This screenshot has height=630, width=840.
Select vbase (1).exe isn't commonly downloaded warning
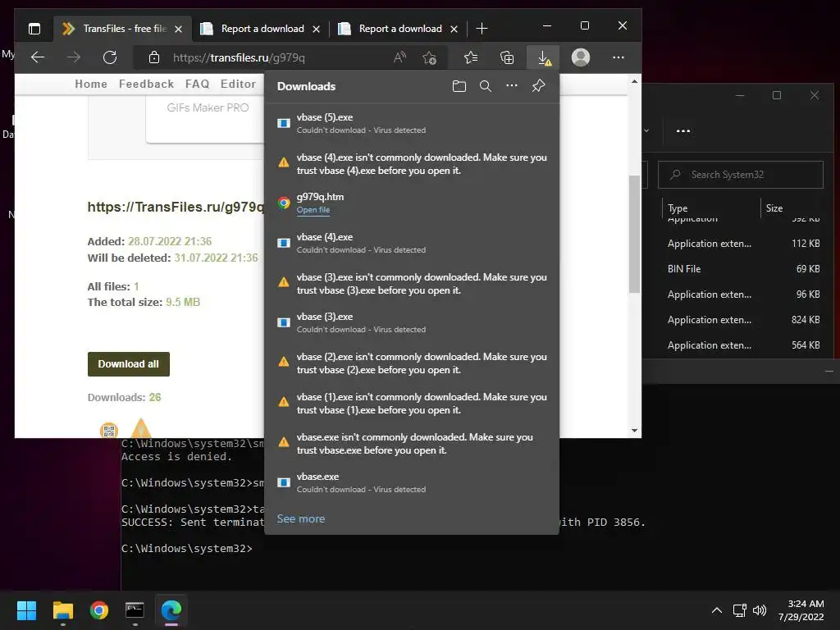(x=412, y=403)
